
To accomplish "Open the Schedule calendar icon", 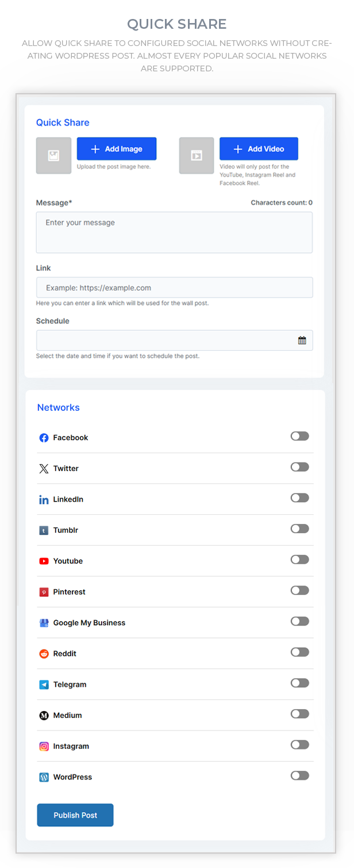I will coord(302,341).
